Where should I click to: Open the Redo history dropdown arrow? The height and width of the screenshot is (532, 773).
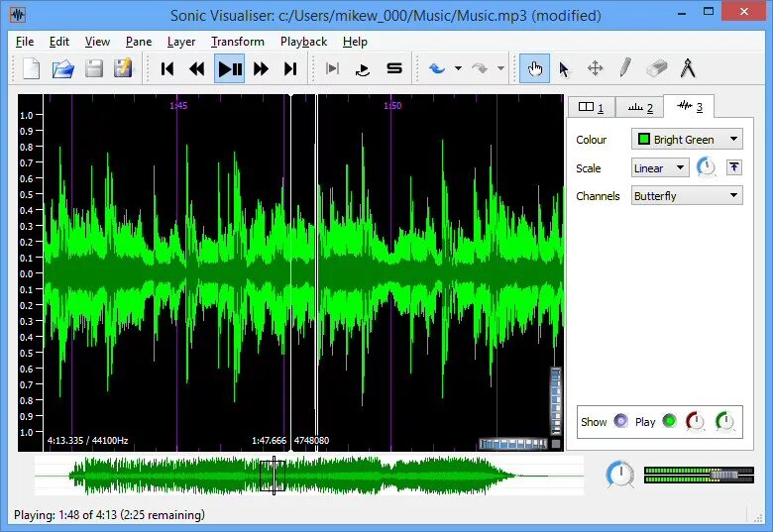[500, 68]
